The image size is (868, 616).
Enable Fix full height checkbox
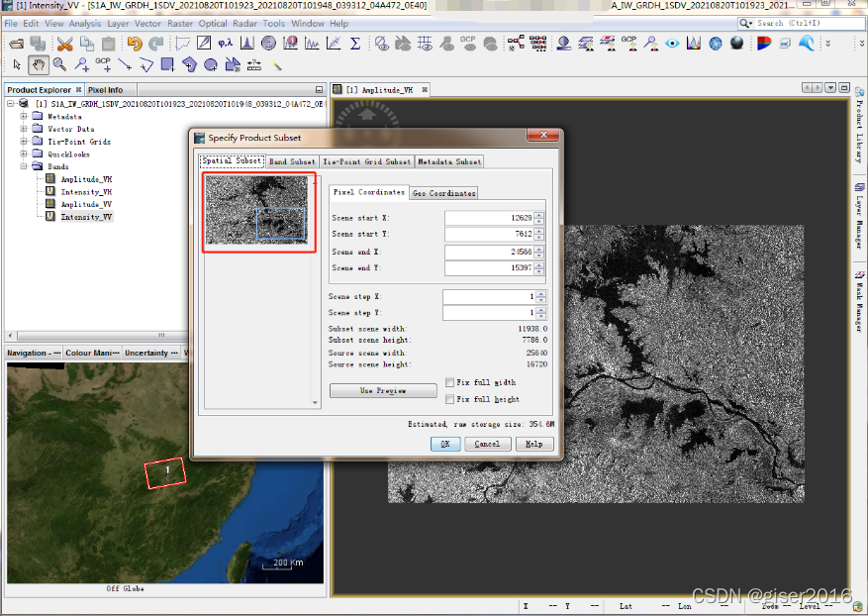450,399
